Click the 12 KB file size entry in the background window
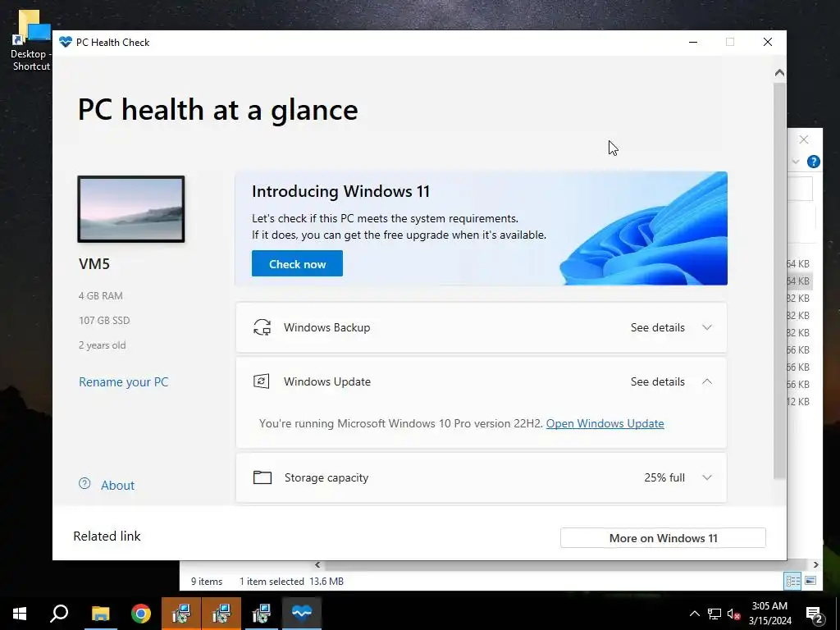Image resolution: width=840 pixels, height=630 pixels. [x=798, y=401]
